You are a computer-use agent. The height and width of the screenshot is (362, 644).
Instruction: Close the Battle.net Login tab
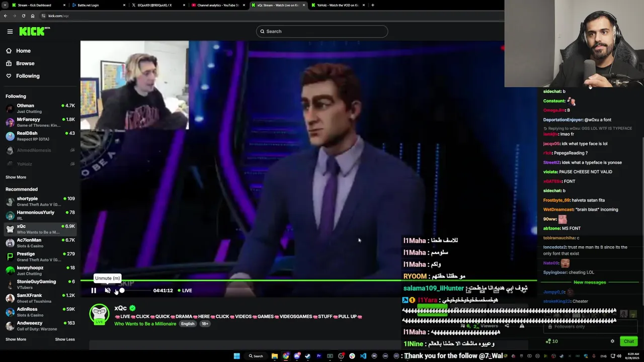point(124,5)
